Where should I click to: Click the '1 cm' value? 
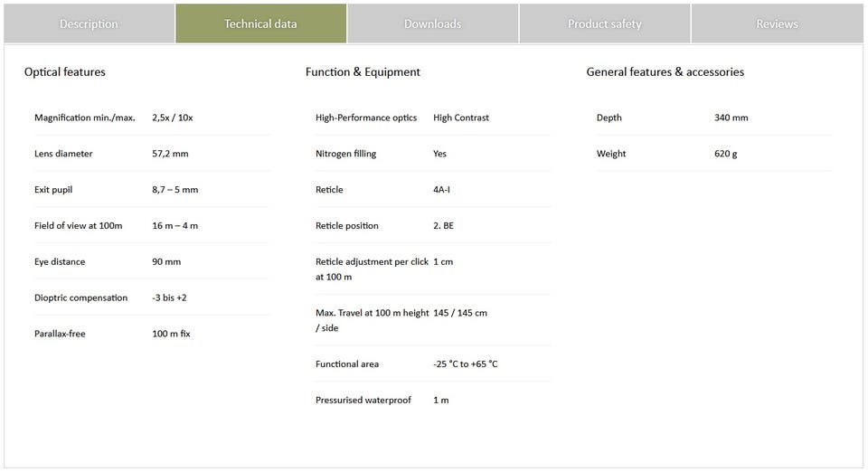443,261
